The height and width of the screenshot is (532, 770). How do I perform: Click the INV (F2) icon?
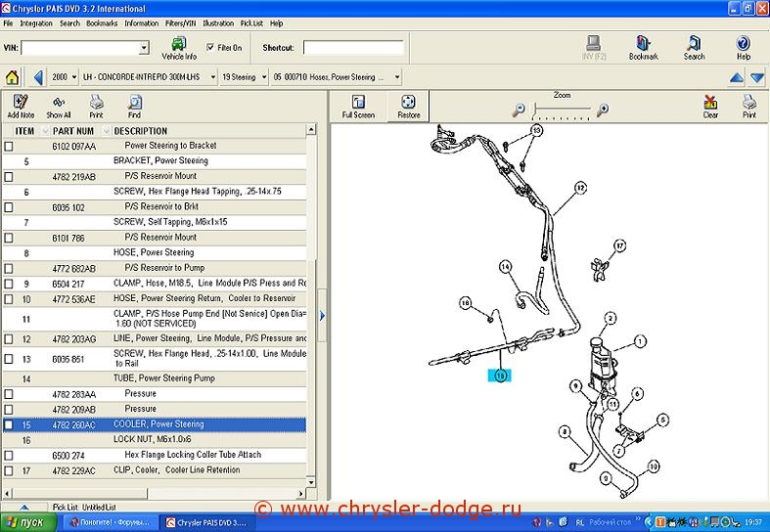click(x=594, y=48)
